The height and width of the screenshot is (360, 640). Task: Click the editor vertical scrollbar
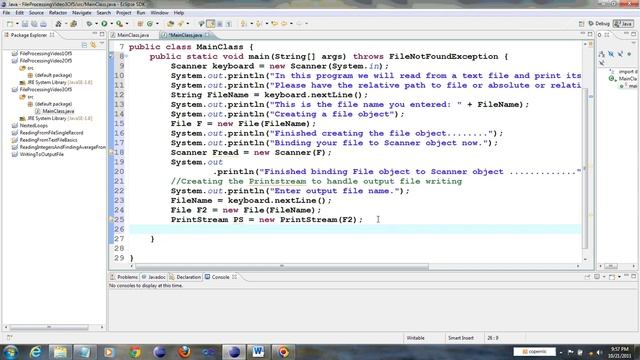tap(585, 168)
